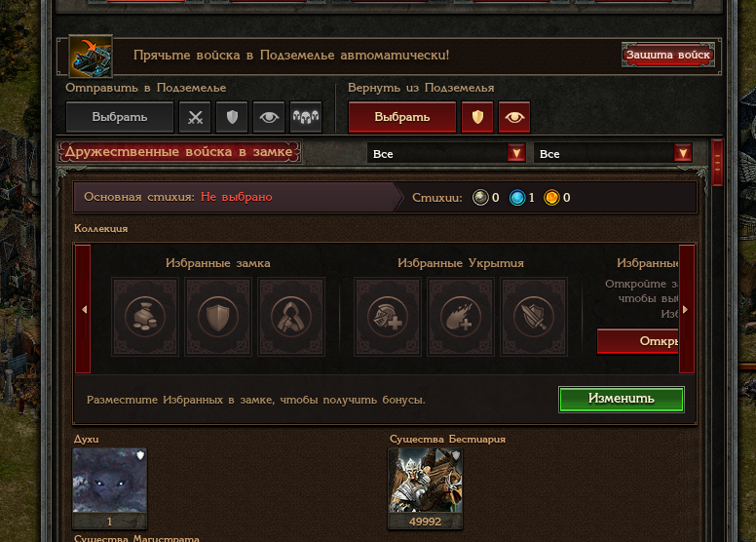Click the shield slot in Избранные замка
756x542 pixels.
click(218, 317)
